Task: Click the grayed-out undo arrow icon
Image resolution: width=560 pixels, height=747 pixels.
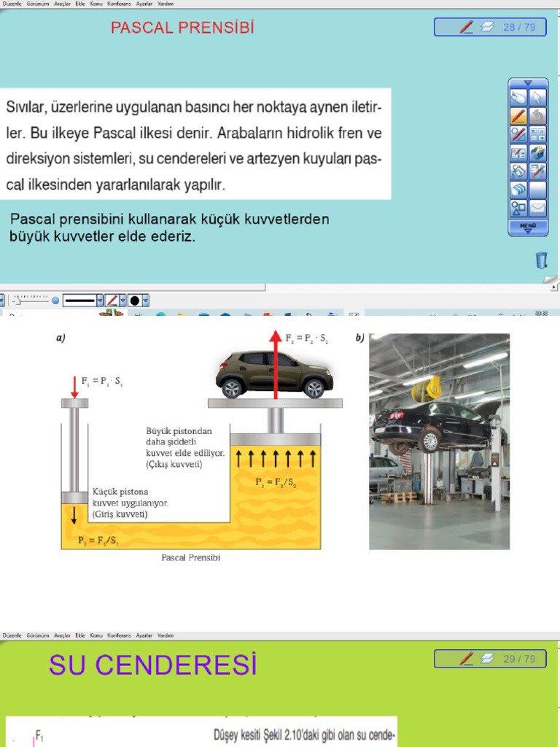Action: coord(537,116)
